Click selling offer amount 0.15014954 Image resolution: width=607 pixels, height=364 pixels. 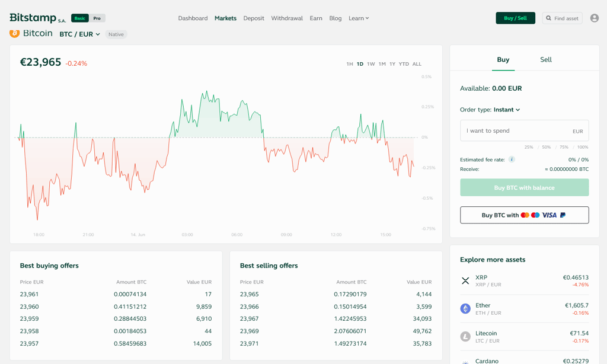point(350,306)
